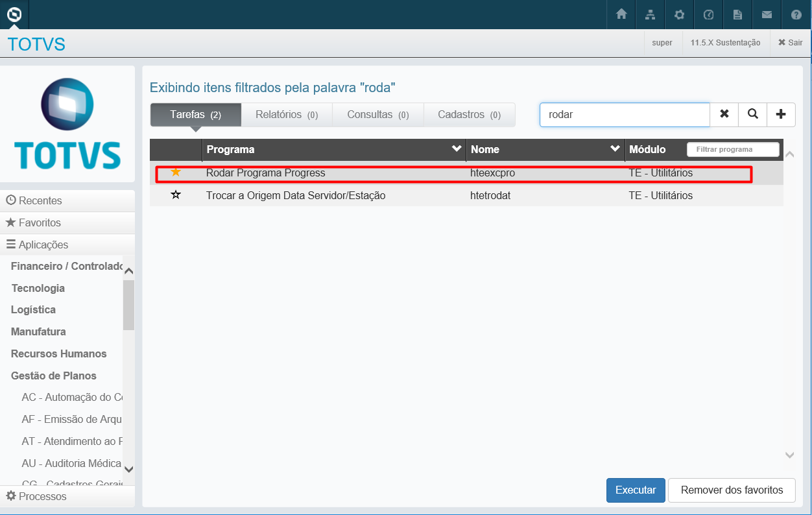The image size is (812, 515).
Task: Click the sidebar scrollbar thumb
Action: [128, 305]
